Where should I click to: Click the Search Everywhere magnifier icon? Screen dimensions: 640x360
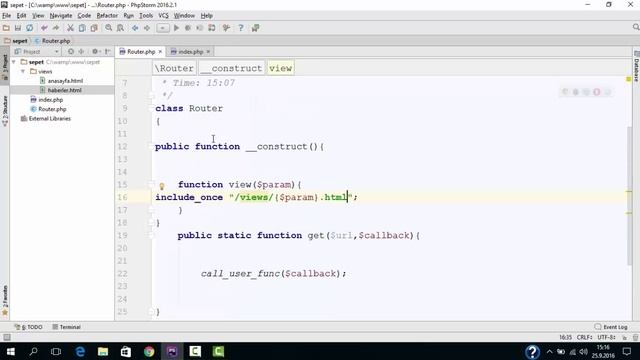636,27
